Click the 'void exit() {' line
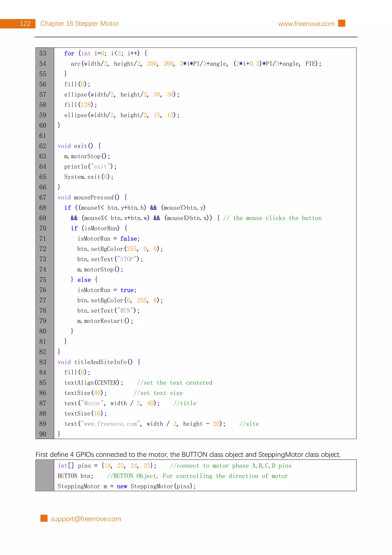The width and height of the screenshot is (392, 555). point(79,146)
